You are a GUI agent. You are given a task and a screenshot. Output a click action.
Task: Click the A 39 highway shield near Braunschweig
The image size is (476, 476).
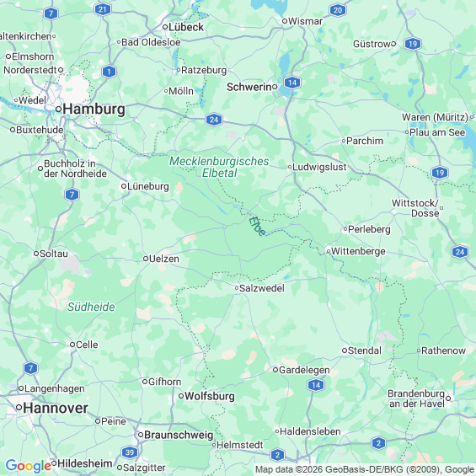click(x=130, y=452)
